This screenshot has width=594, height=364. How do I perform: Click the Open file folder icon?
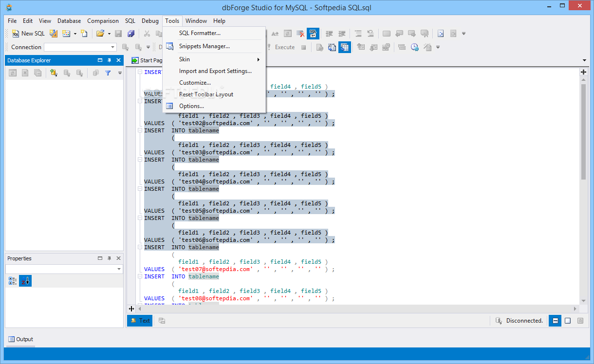pyautogui.click(x=100, y=34)
